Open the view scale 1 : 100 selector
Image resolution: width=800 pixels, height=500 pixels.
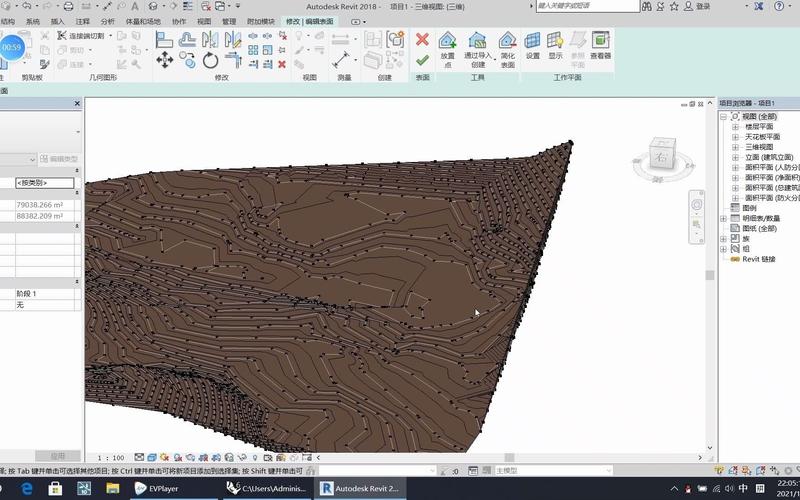(x=111, y=458)
